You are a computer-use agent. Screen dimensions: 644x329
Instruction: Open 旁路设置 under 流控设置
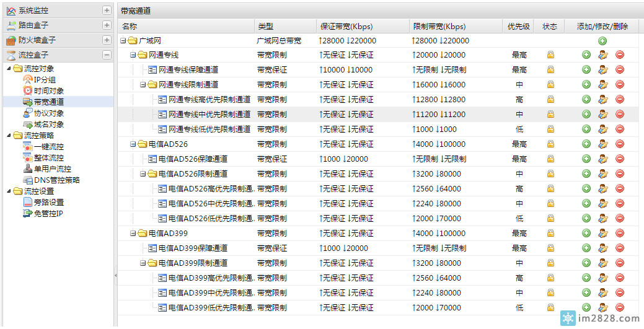coord(48,203)
